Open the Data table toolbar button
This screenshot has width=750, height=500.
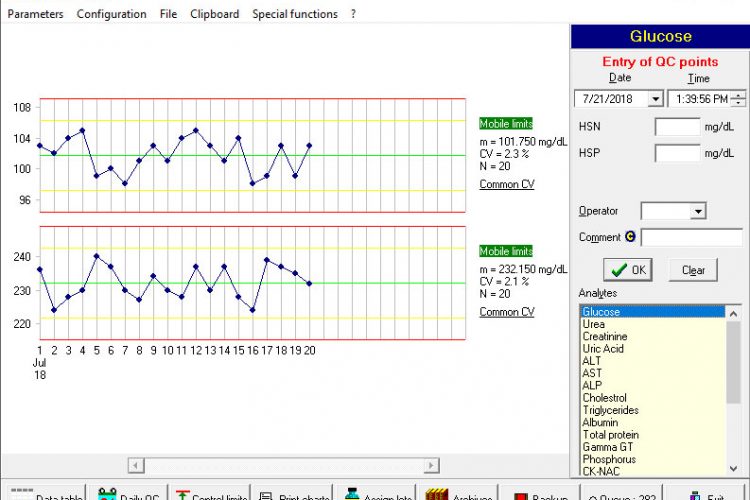(x=43, y=494)
